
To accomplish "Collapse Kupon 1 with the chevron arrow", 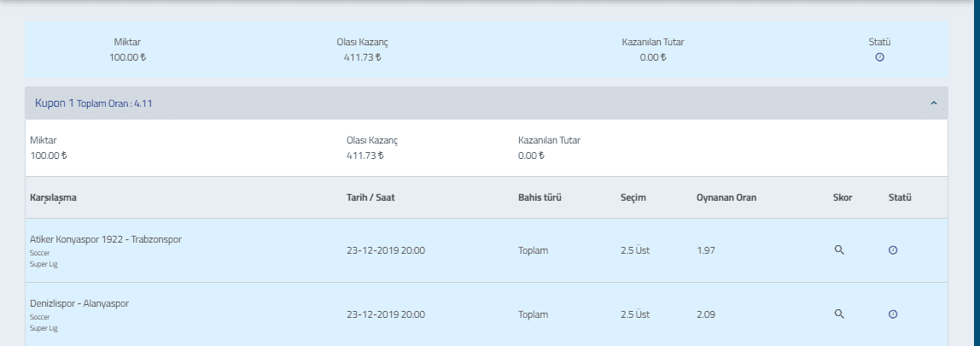I will [x=934, y=103].
